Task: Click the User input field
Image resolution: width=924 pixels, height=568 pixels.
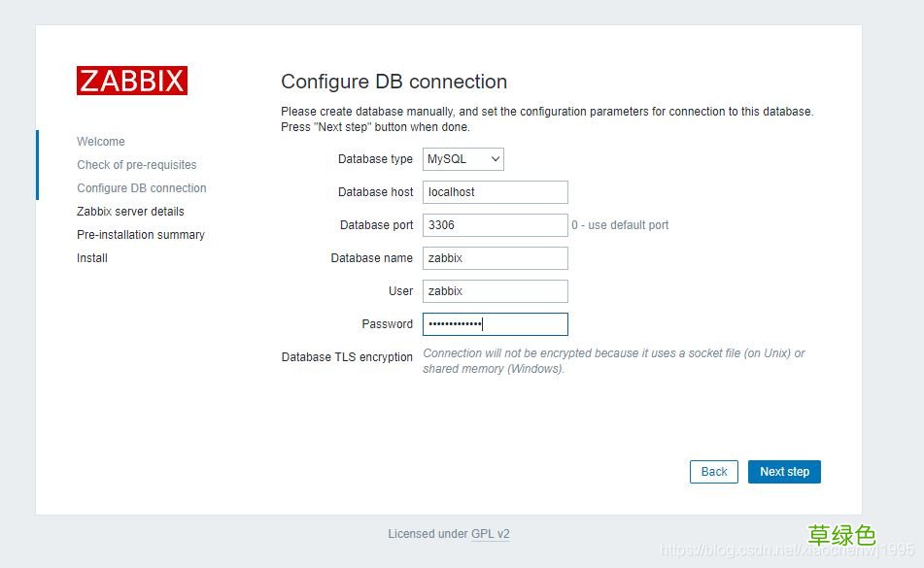Action: pyautogui.click(x=495, y=290)
